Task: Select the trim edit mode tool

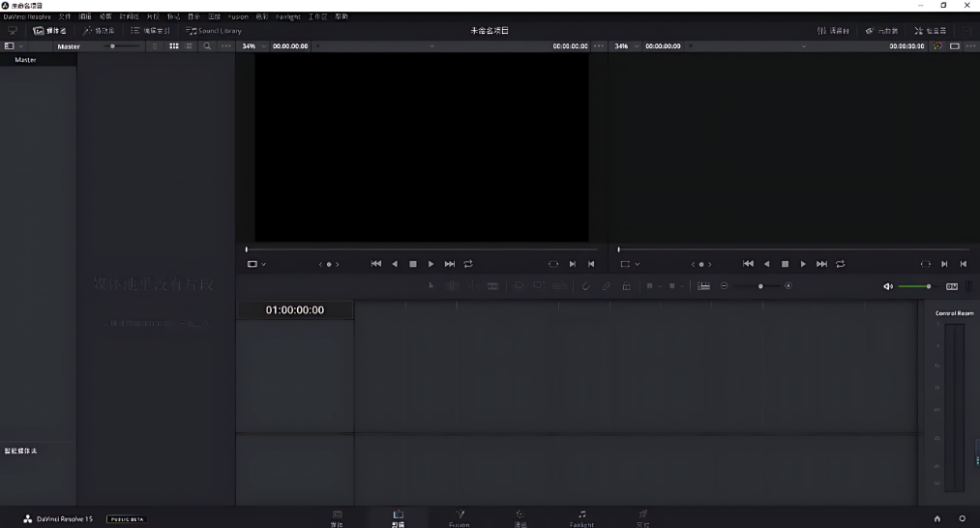Action: click(452, 286)
